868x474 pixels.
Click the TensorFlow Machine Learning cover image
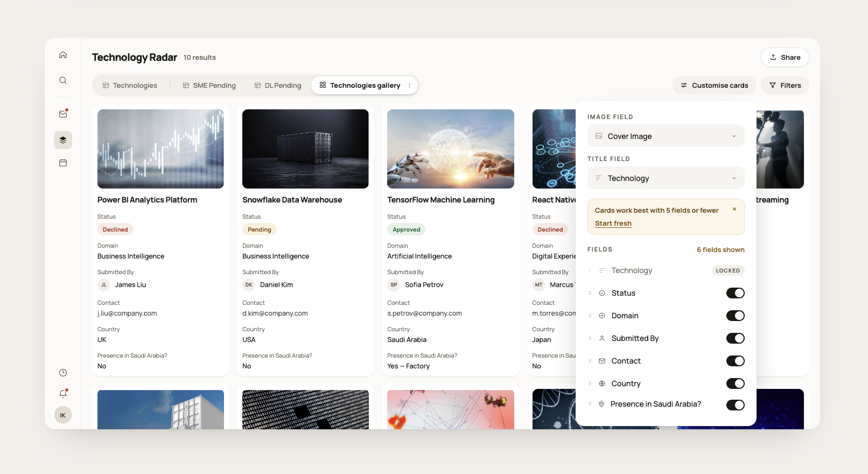pyautogui.click(x=451, y=149)
